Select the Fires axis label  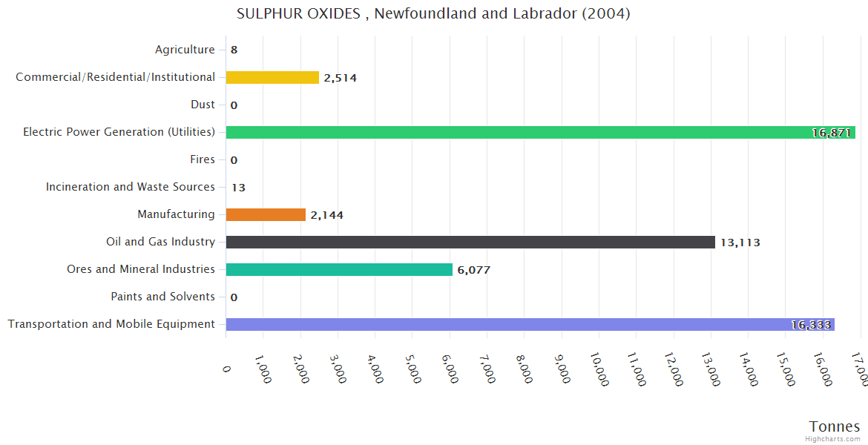pyautogui.click(x=203, y=159)
